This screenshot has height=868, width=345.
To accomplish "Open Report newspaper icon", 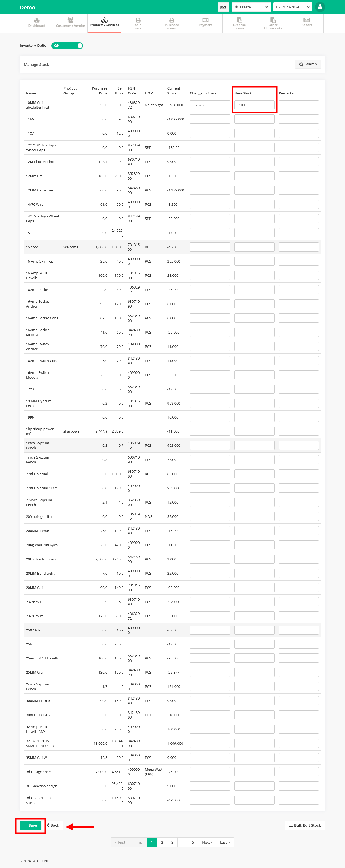I will click(x=306, y=20).
